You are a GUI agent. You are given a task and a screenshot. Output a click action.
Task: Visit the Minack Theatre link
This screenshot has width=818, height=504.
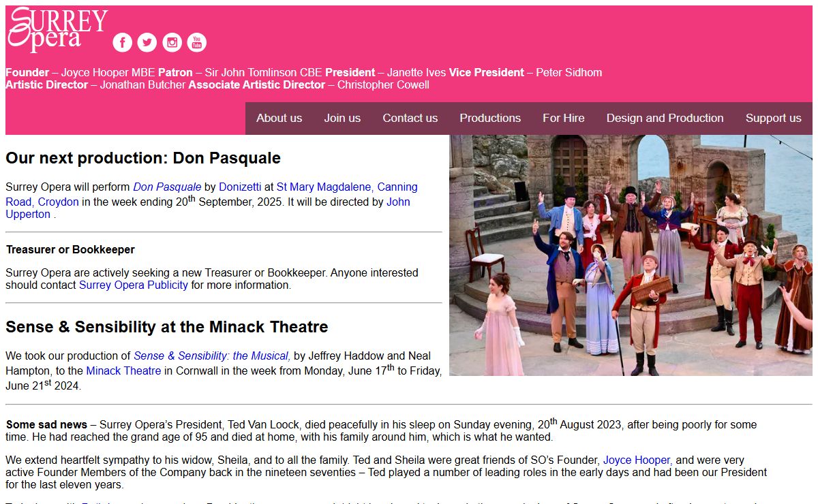pyautogui.click(x=123, y=371)
